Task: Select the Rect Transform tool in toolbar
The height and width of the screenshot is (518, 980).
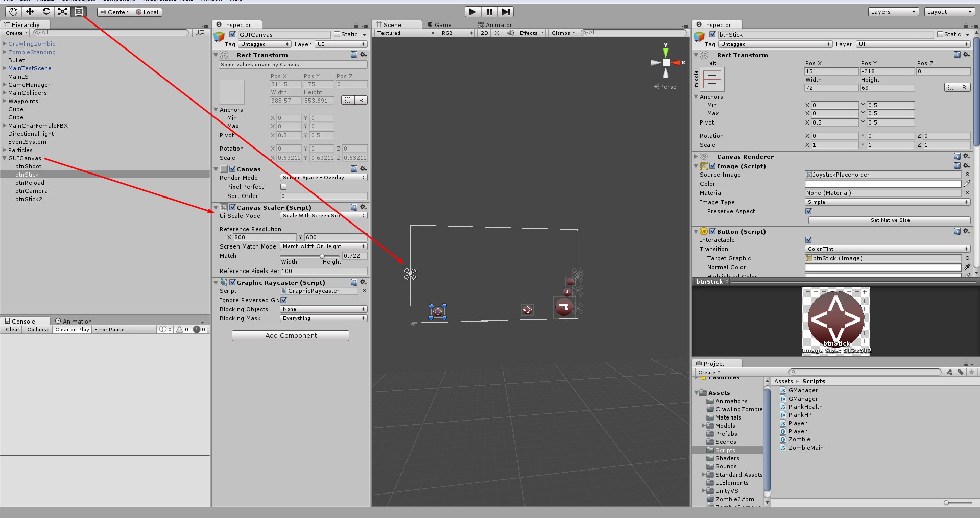Action: [x=79, y=11]
